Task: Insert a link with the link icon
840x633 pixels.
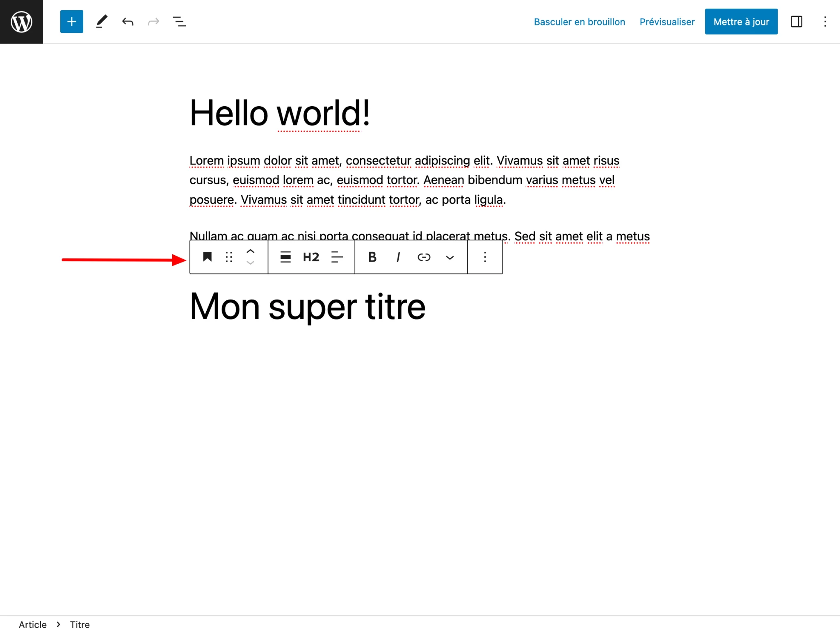Action: click(x=424, y=257)
